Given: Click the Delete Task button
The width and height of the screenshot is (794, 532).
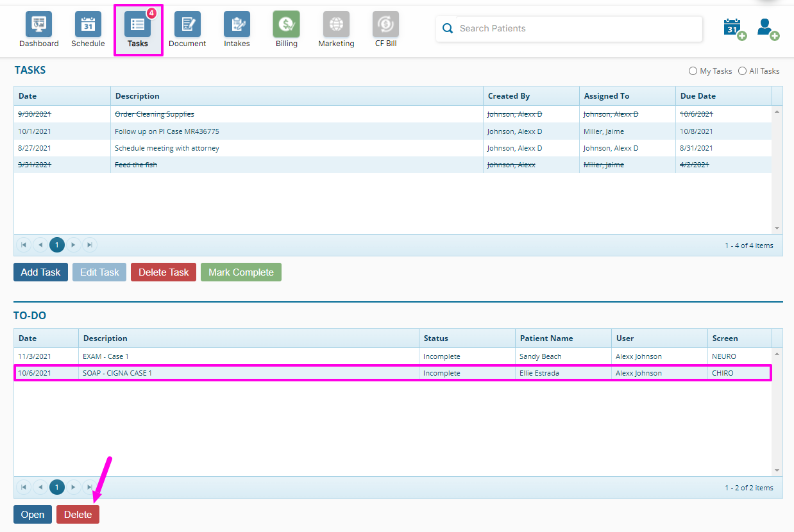Looking at the screenshot, I should click(x=164, y=272).
